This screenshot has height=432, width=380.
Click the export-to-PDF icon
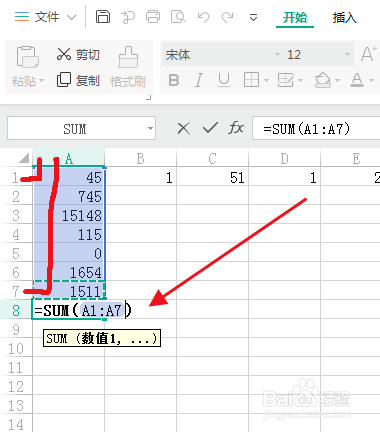point(128,17)
